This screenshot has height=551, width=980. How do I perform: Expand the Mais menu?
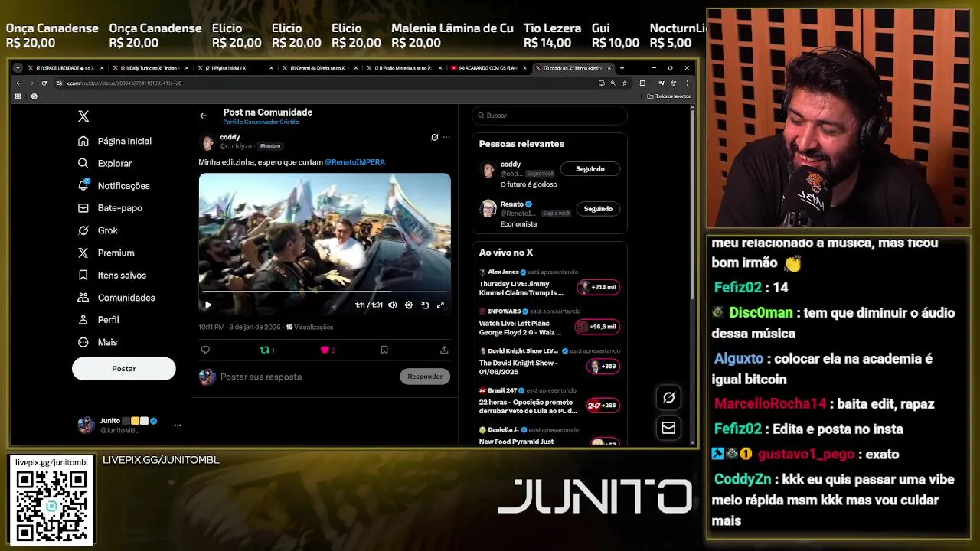click(x=97, y=342)
